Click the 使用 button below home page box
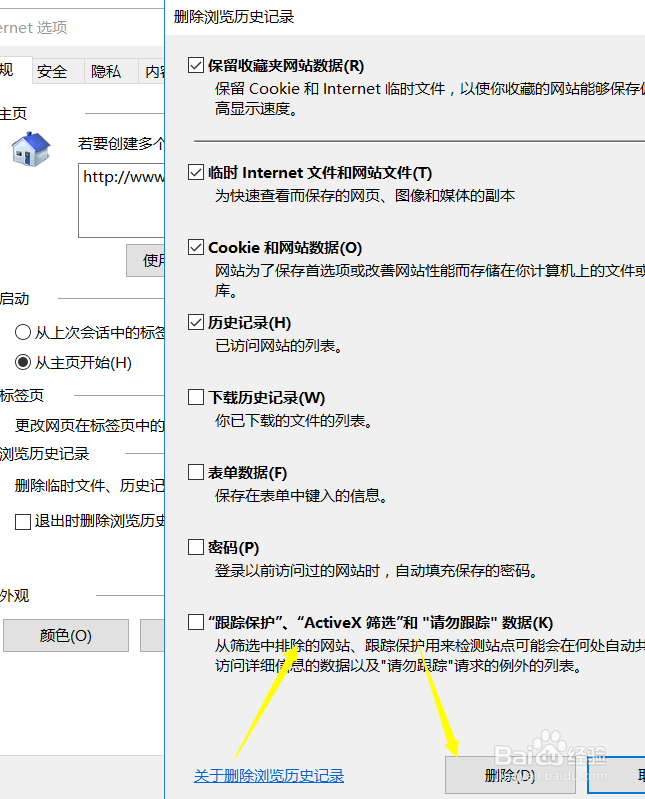The width and height of the screenshot is (645, 799). tap(146, 260)
